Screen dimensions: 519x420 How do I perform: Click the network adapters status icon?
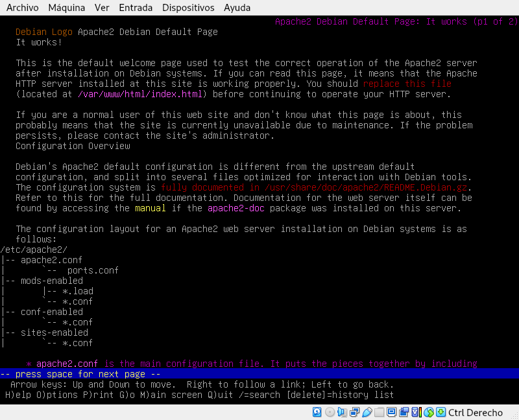tap(354, 412)
